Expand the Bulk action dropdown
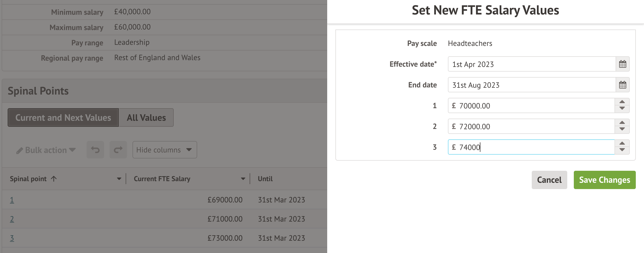This screenshot has width=644, height=253. pos(46,150)
